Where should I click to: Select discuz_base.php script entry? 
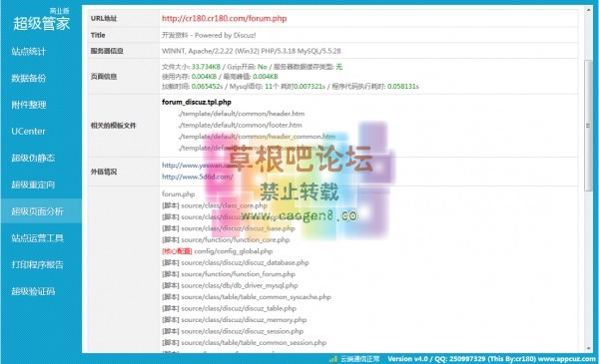[x=229, y=228]
